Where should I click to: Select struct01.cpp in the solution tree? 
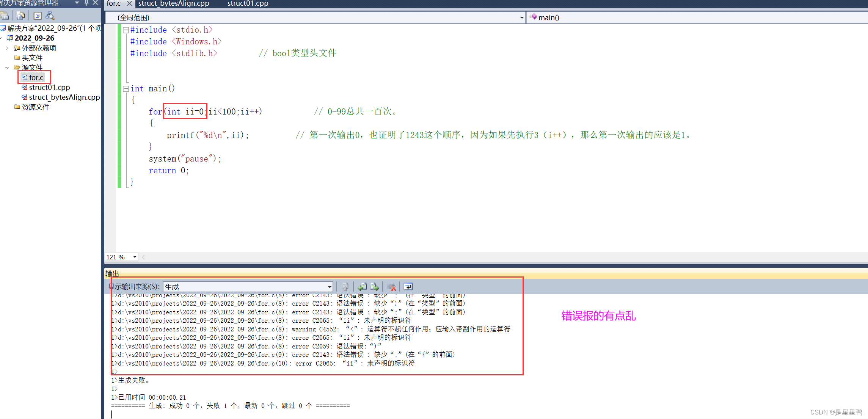coord(49,88)
